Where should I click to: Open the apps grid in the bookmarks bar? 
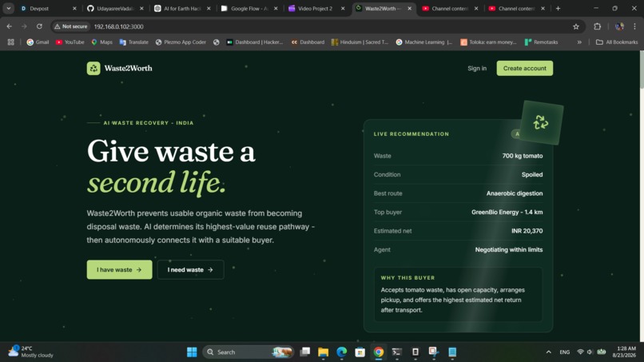(10, 42)
